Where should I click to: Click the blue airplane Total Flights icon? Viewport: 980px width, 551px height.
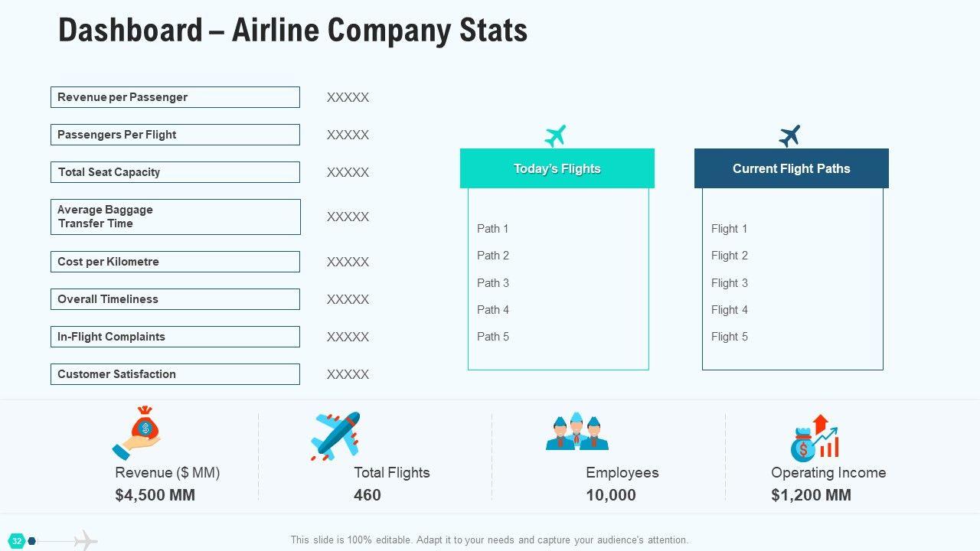(335, 435)
